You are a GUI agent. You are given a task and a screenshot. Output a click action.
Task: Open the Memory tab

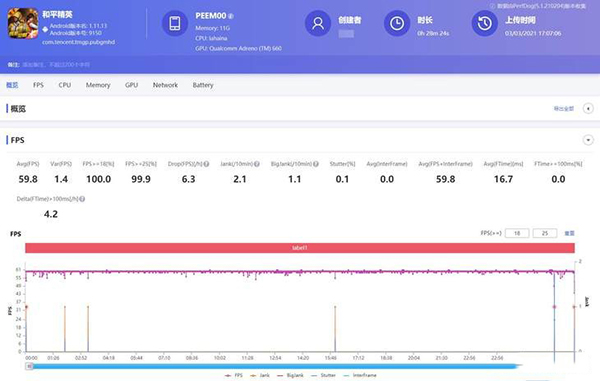coord(98,85)
